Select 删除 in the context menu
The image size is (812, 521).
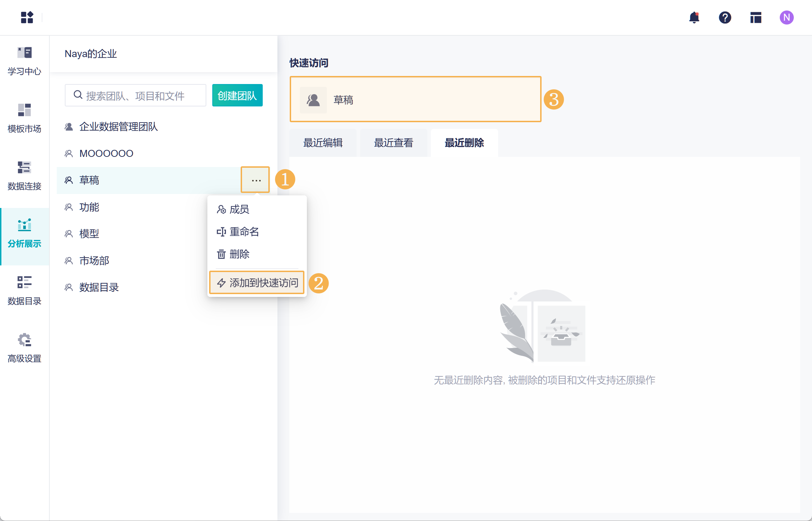[x=239, y=254]
